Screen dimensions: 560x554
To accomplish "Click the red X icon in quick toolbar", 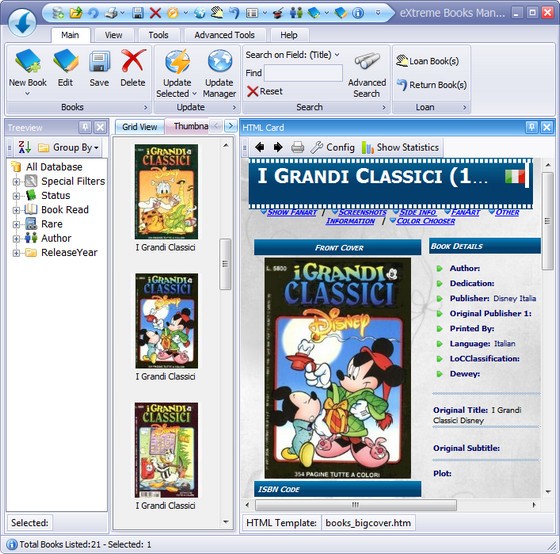I will (x=155, y=13).
